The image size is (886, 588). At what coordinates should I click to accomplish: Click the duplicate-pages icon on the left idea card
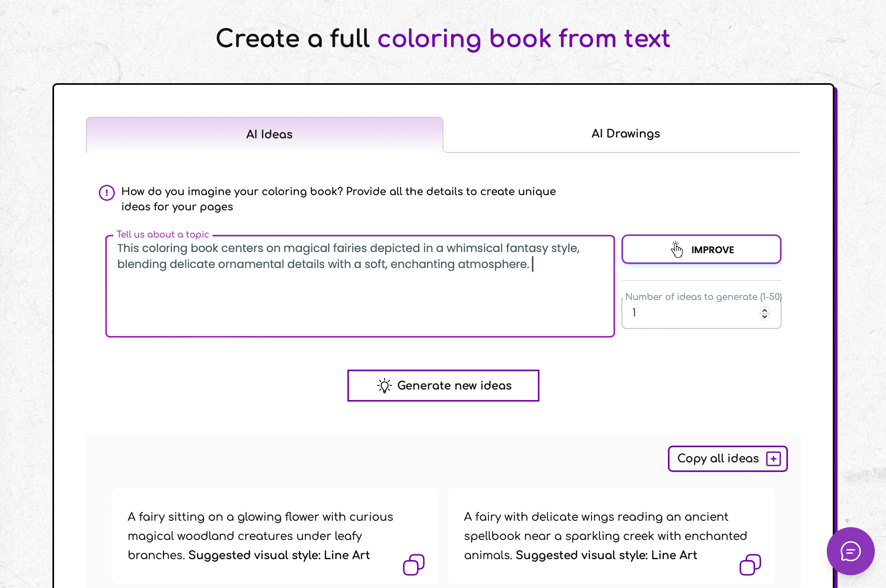pyautogui.click(x=414, y=564)
